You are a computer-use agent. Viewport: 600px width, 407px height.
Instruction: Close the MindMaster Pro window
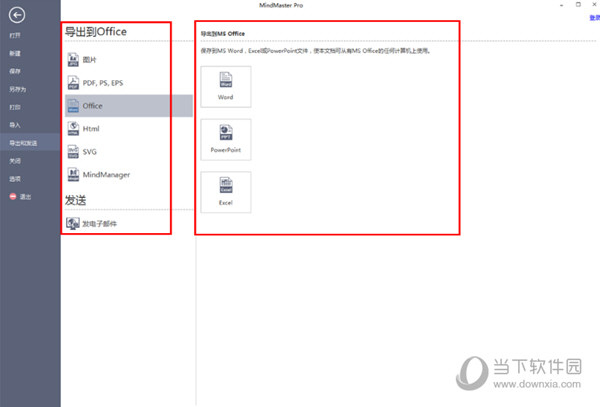595,5
